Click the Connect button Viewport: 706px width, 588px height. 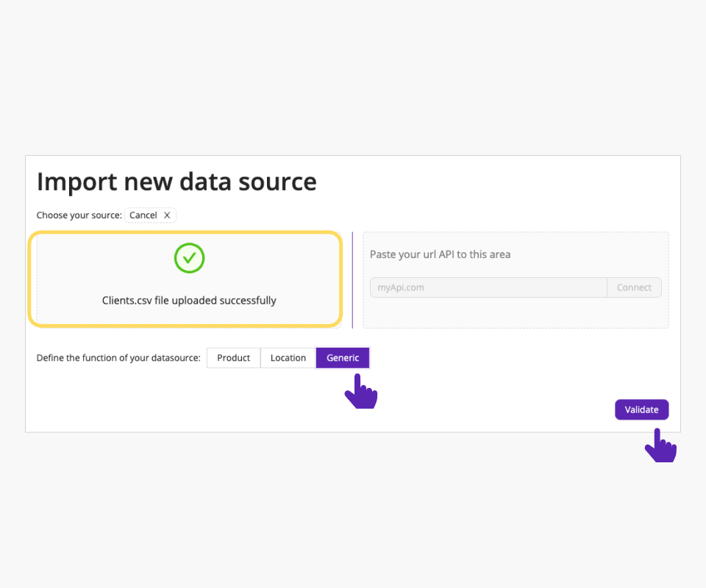tap(634, 287)
